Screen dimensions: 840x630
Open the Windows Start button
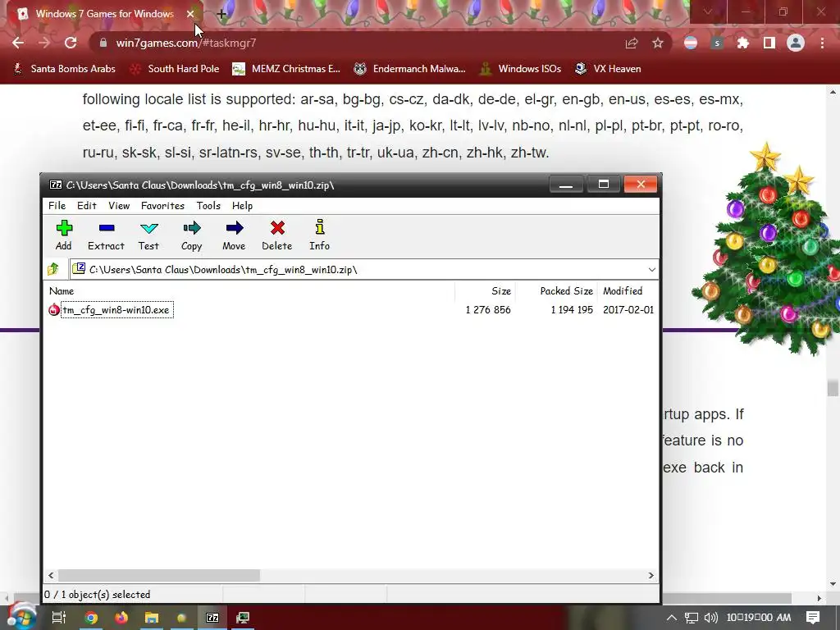click(x=21, y=617)
